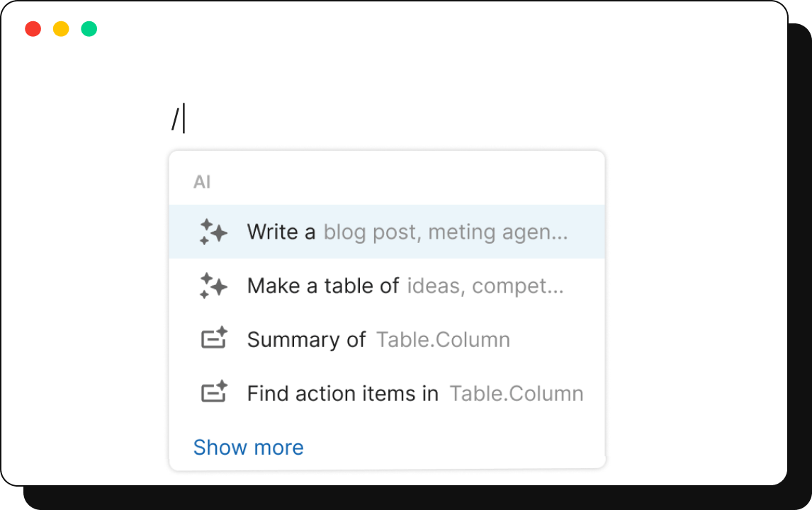Choose the Make a table of option

coord(387,285)
